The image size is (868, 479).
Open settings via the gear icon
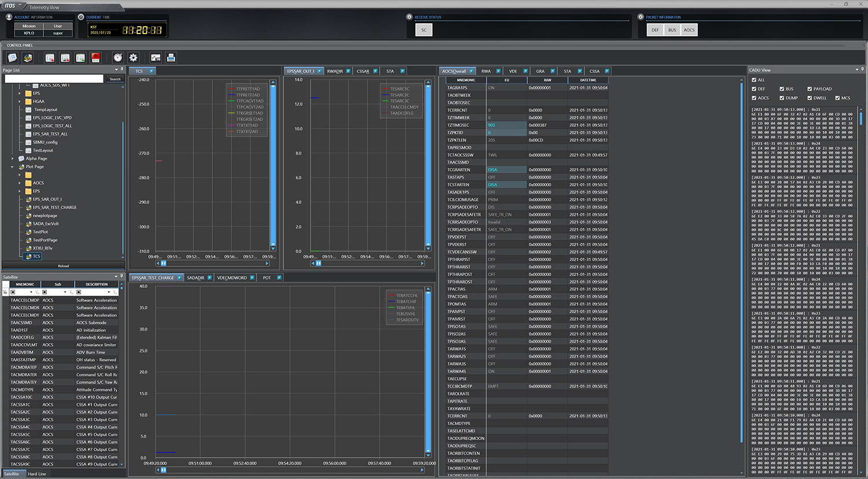(x=134, y=57)
